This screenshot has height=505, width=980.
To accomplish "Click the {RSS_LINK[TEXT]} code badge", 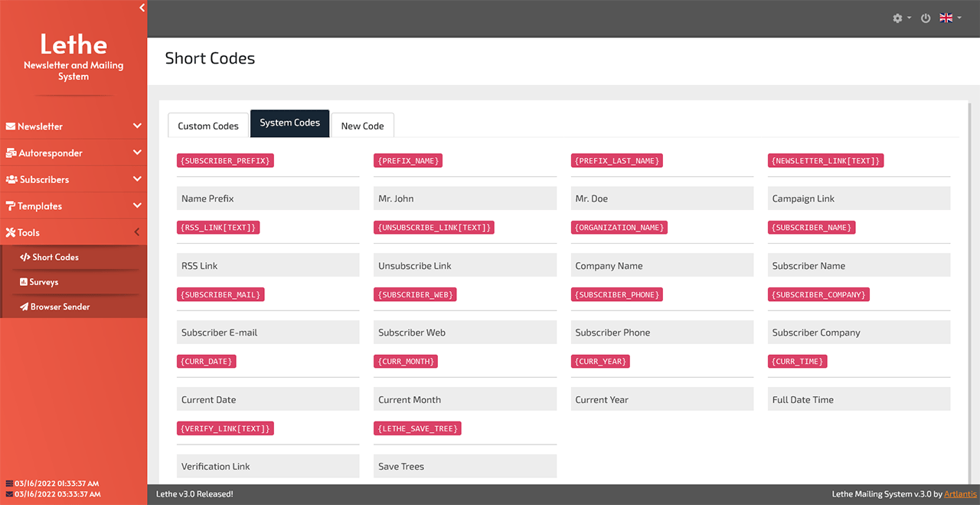I will point(218,228).
